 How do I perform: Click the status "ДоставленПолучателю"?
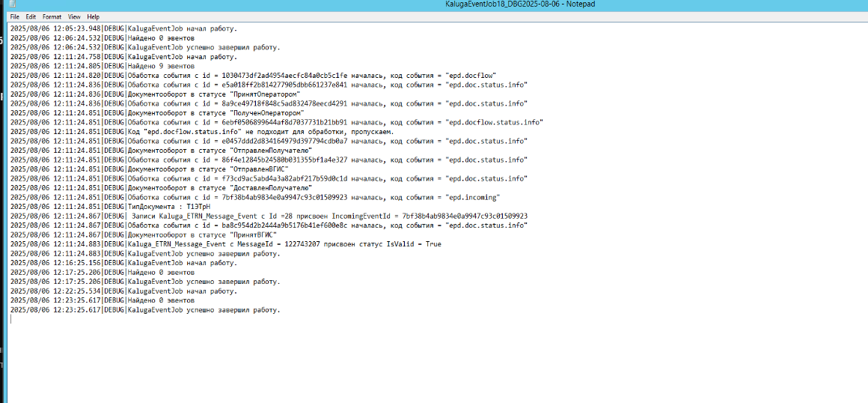270,188
